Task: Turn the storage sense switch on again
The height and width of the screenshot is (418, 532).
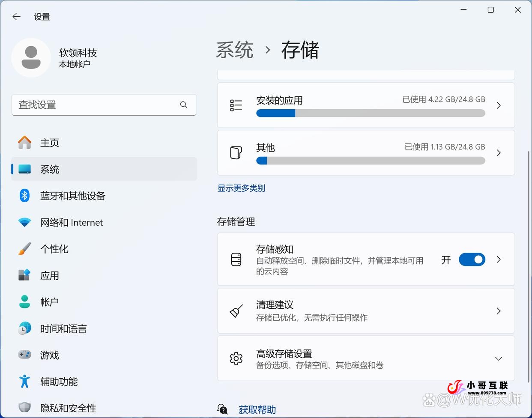Action: pyautogui.click(x=472, y=259)
